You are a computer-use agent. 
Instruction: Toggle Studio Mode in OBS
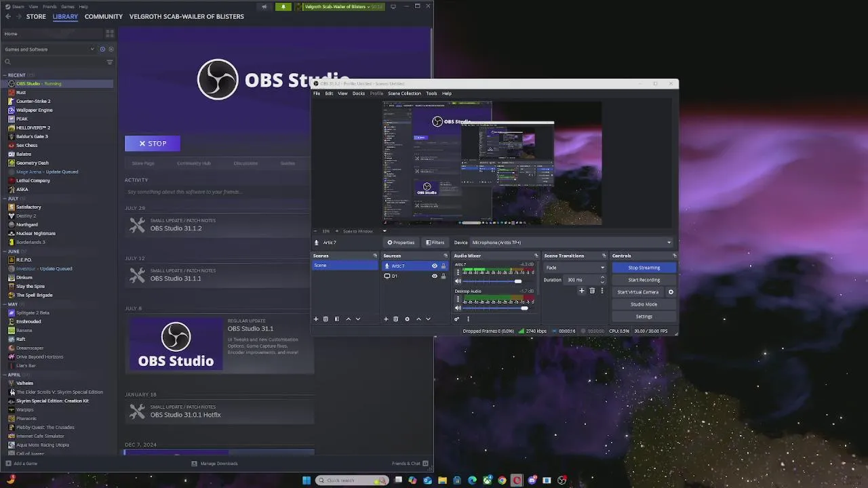pos(644,304)
